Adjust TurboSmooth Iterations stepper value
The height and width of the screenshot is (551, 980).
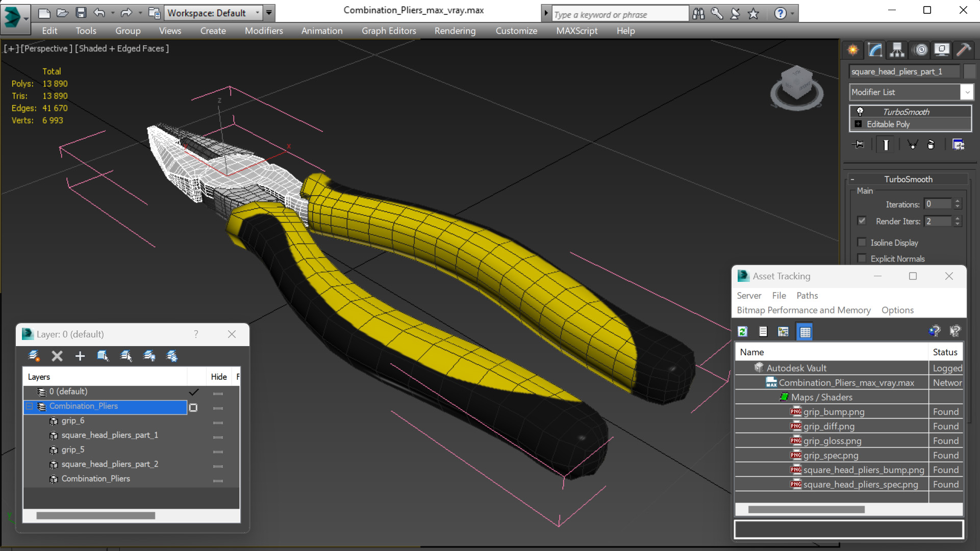click(x=957, y=204)
